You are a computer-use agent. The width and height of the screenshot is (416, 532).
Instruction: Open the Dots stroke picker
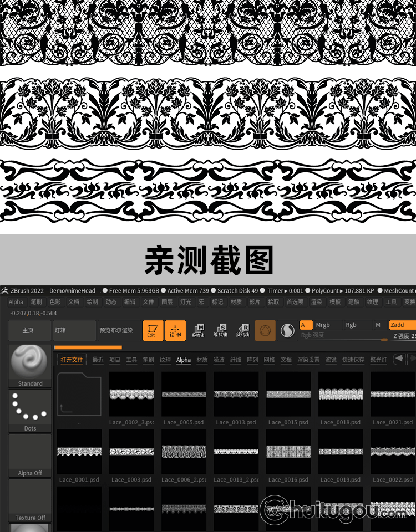pos(30,411)
